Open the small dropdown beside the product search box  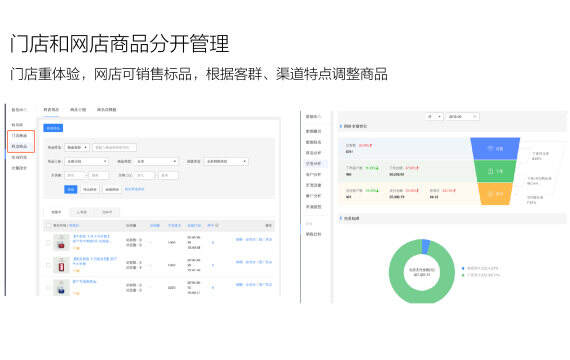tap(77, 147)
